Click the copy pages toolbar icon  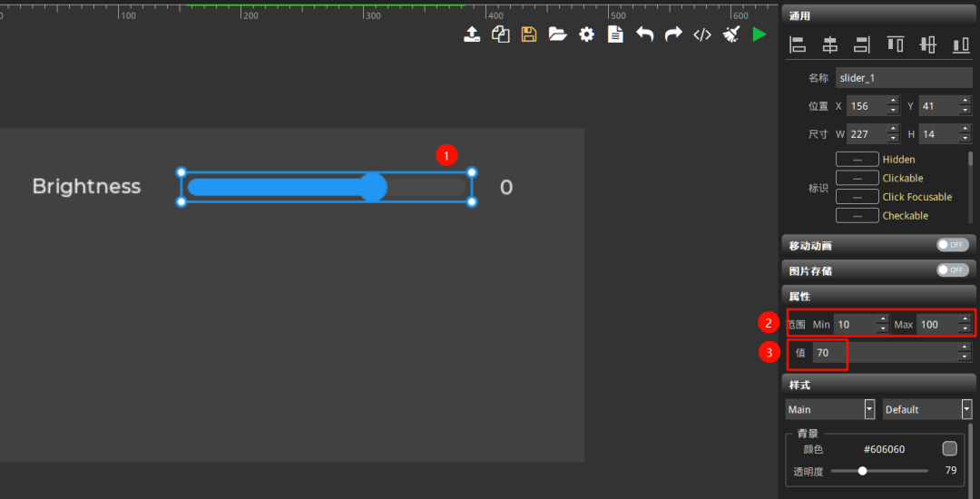501,34
